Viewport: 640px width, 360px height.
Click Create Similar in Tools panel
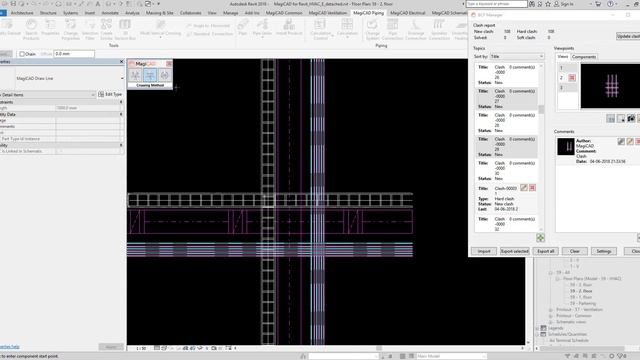[x=106, y=29]
